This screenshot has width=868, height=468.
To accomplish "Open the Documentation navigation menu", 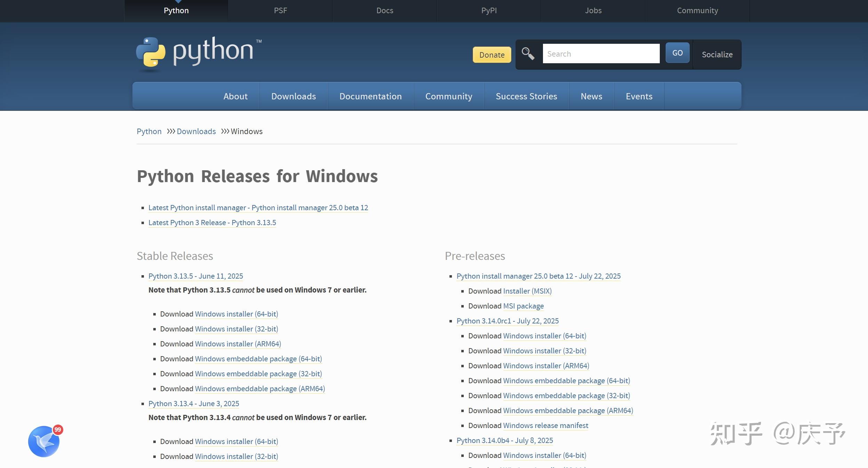I will click(370, 96).
